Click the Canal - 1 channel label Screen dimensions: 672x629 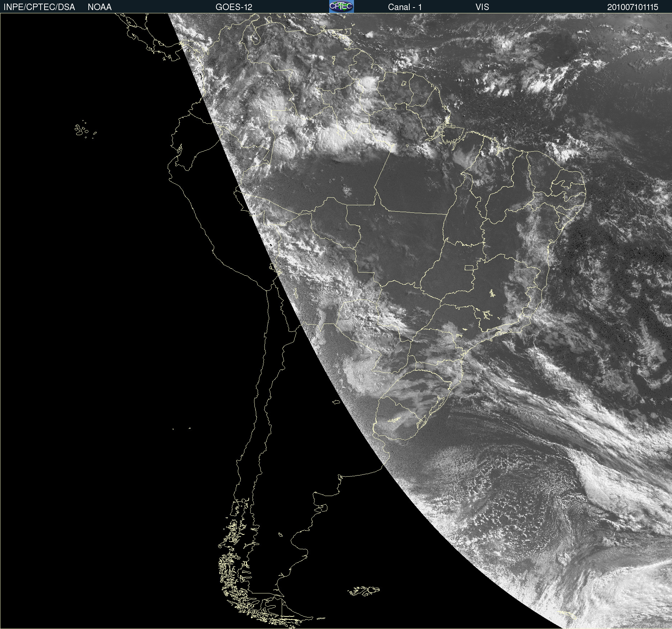coord(405,7)
